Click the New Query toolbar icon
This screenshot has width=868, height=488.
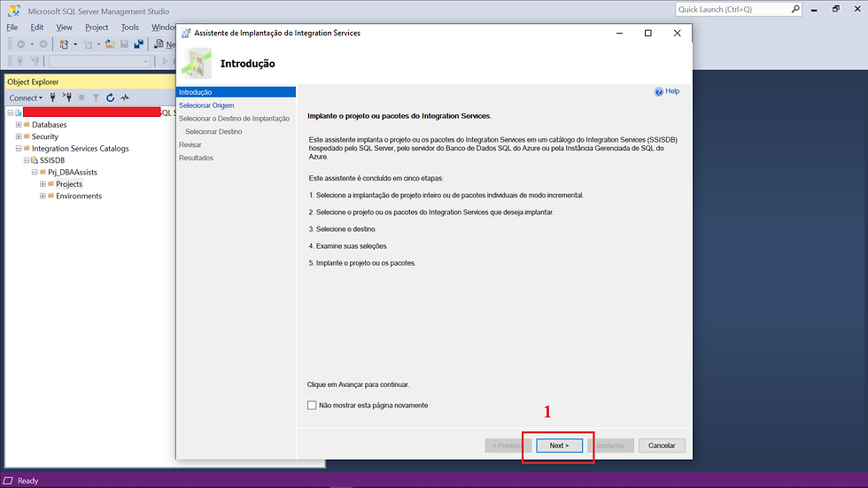pyautogui.click(x=159, y=44)
